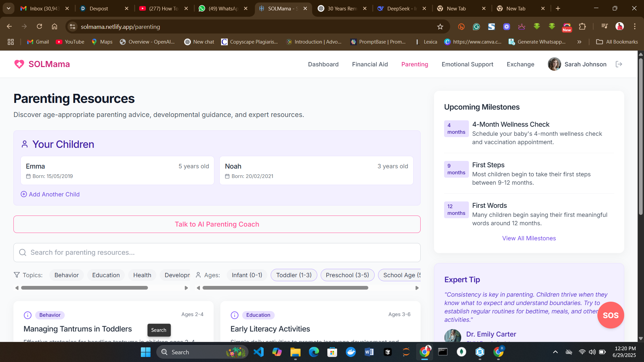Open the View All Milestones link

tap(529, 238)
